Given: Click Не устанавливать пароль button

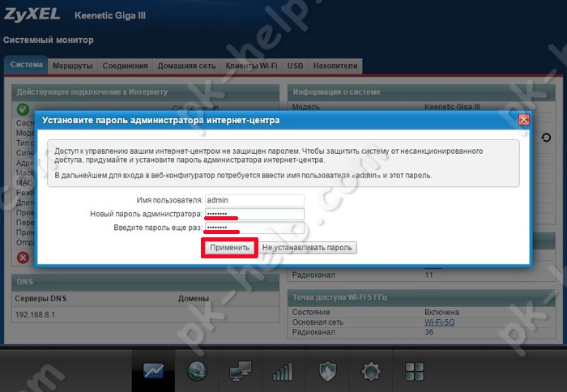Looking at the screenshot, I should [307, 248].
